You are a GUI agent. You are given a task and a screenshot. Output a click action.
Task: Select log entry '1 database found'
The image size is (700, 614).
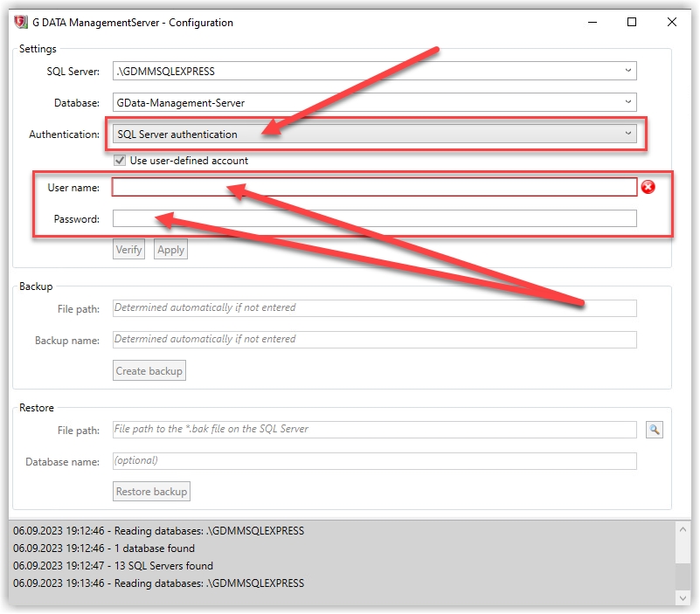pos(104,548)
